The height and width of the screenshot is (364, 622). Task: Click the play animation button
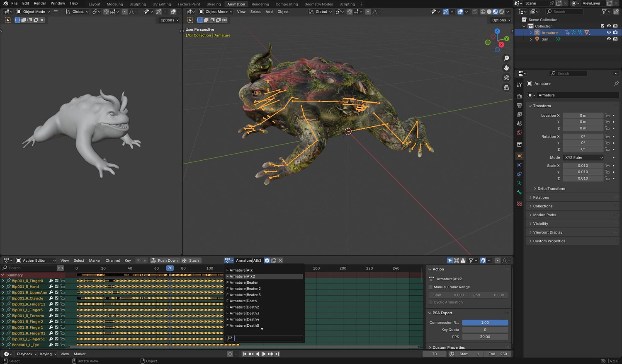tap(264, 354)
